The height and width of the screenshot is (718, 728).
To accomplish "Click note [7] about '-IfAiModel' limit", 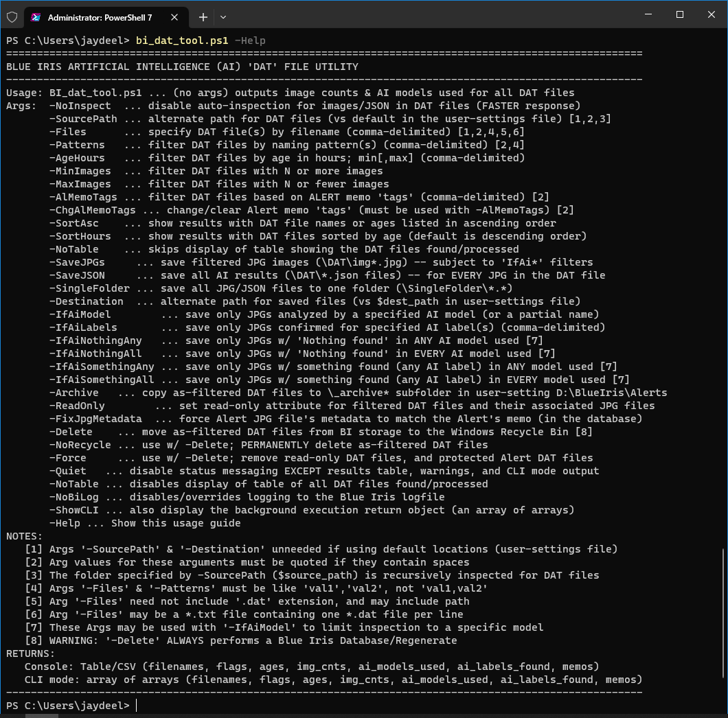I will 284,627.
